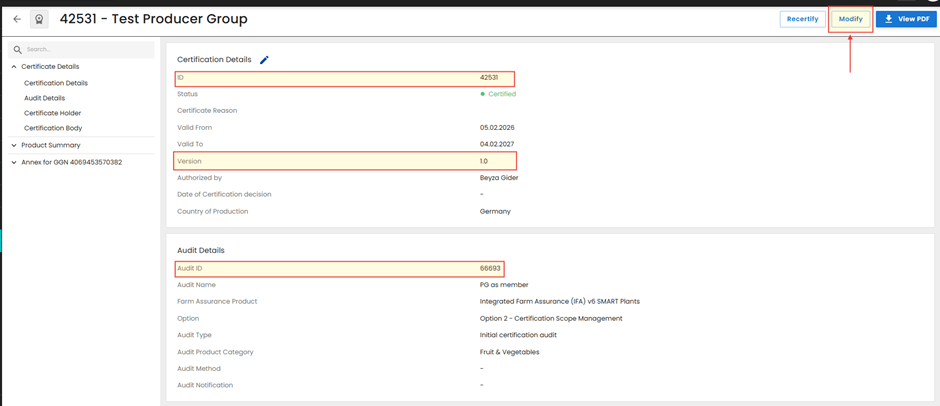Select Audit ID value 66693
Image resolution: width=940 pixels, height=406 pixels.
pyautogui.click(x=490, y=268)
